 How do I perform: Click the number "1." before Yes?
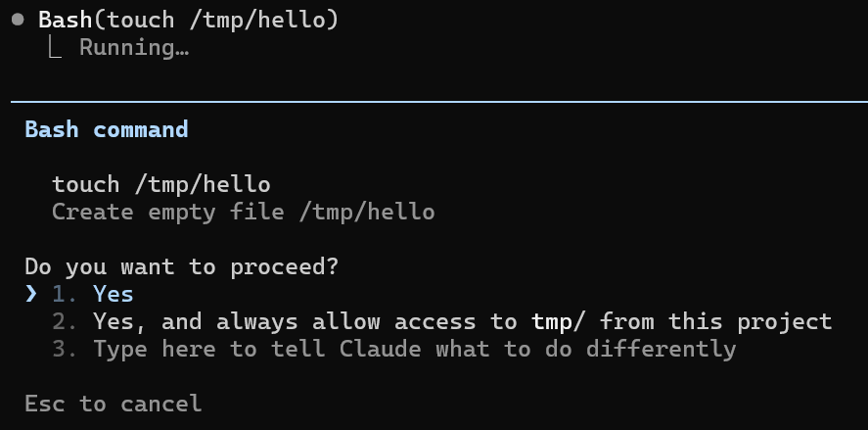click(x=66, y=294)
